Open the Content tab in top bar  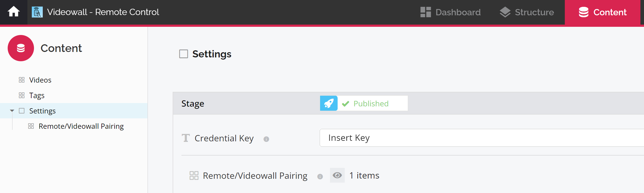tap(603, 12)
